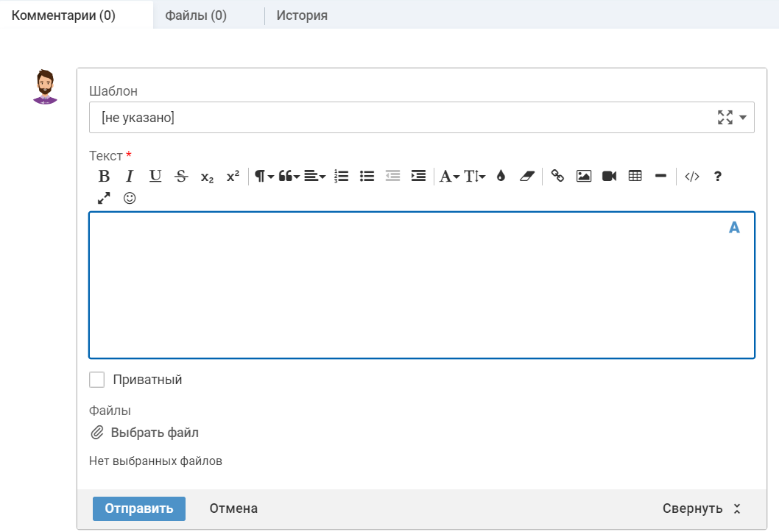Insert a video into the comment

click(x=609, y=177)
